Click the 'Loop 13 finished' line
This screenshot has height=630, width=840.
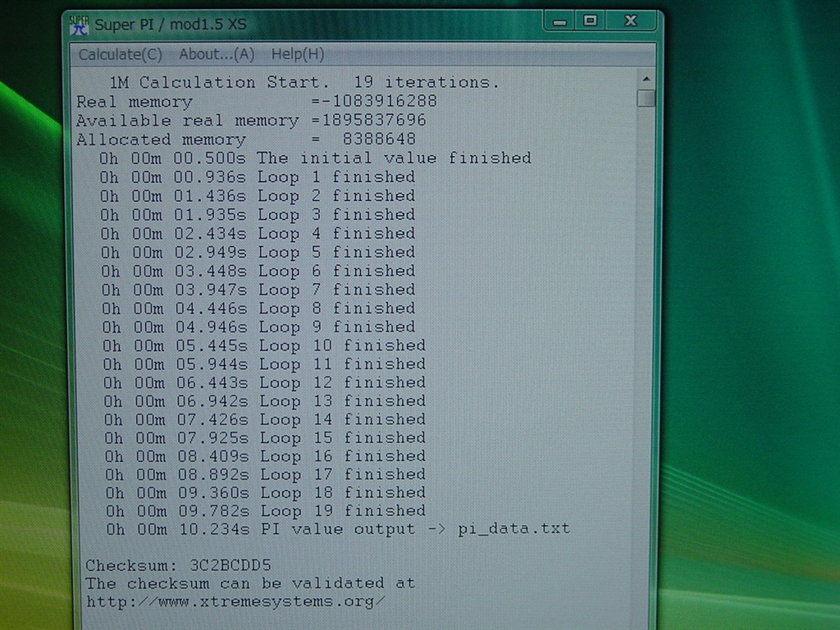[265, 400]
